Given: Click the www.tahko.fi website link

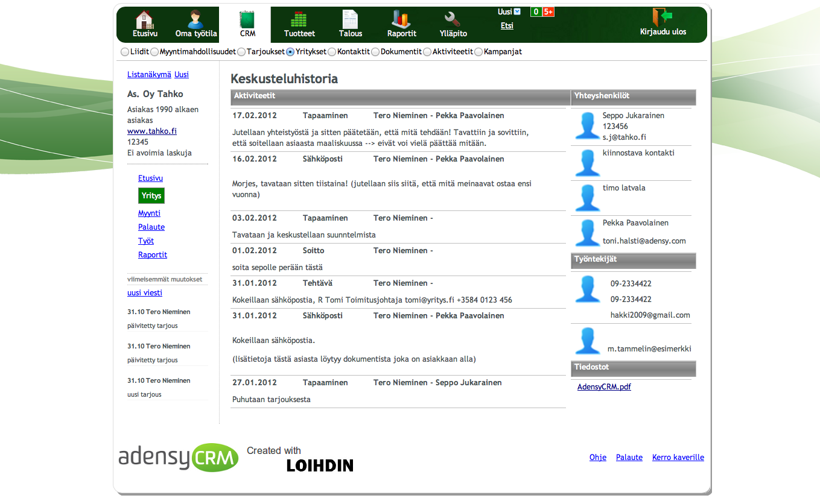Looking at the screenshot, I should click(152, 131).
